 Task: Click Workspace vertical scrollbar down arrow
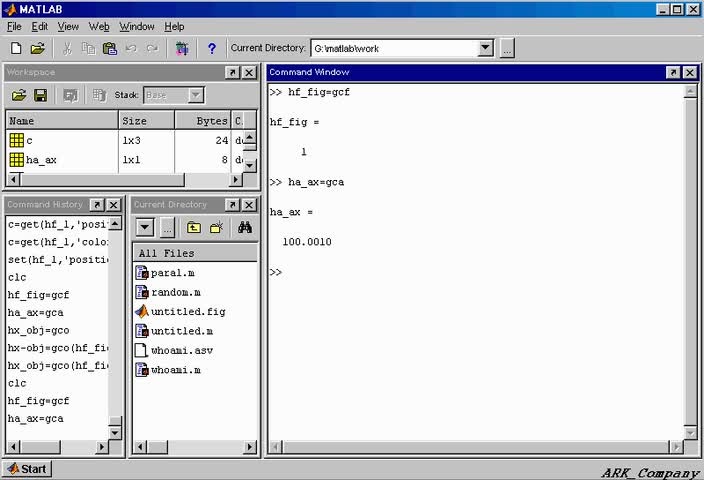(250, 165)
